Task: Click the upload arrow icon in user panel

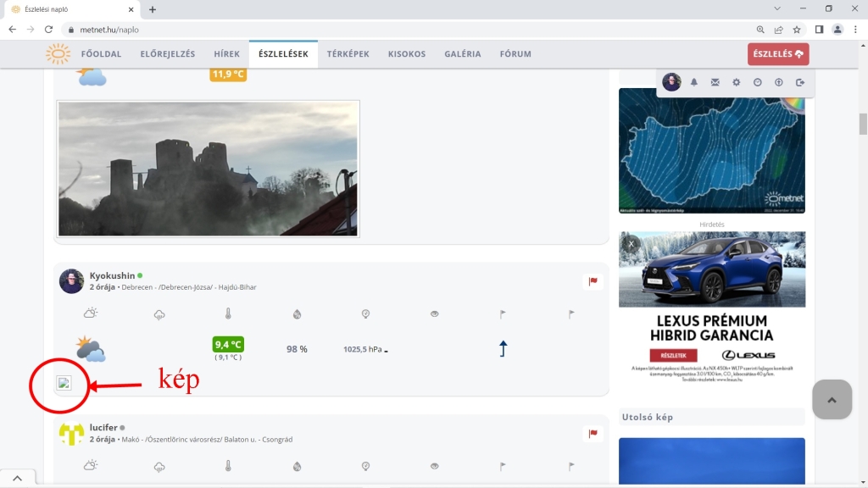Action: tap(778, 82)
